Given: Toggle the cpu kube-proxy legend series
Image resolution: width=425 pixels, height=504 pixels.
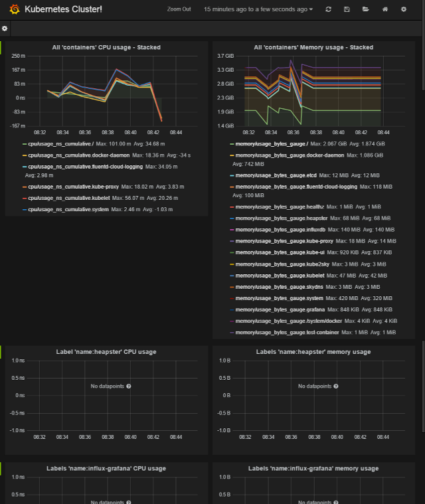Looking at the screenshot, I should coord(73,187).
